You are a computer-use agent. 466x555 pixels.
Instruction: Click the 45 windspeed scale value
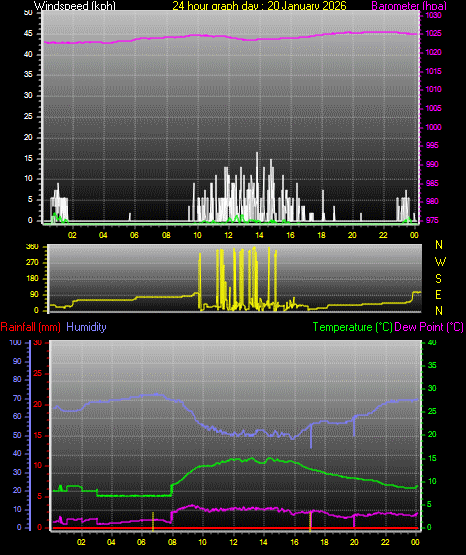28,34
